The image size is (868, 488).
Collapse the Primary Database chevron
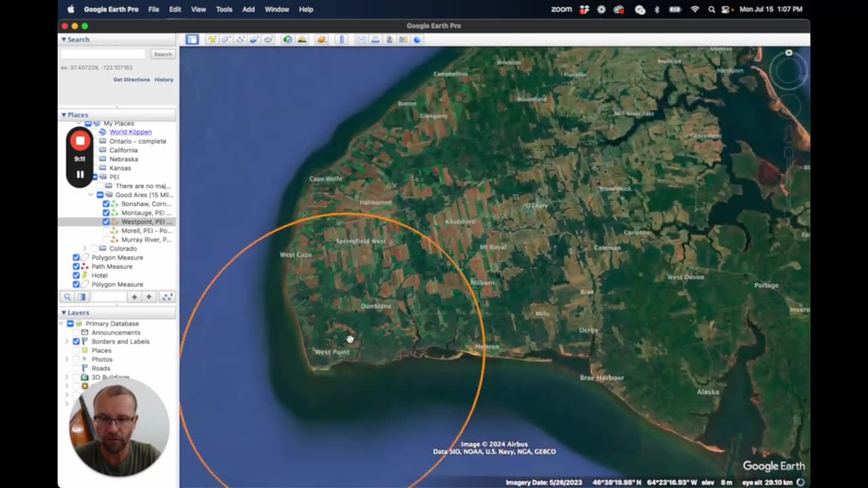[62, 324]
